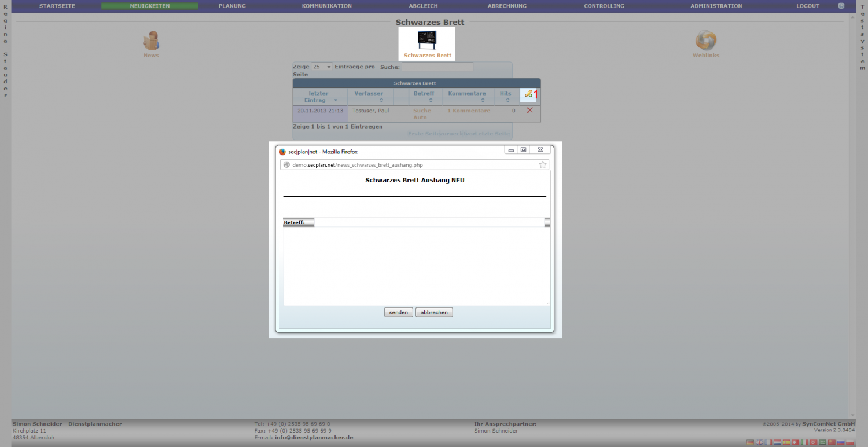Switch language to Swiss flag
The height and width of the screenshot is (447, 868).
796,442
